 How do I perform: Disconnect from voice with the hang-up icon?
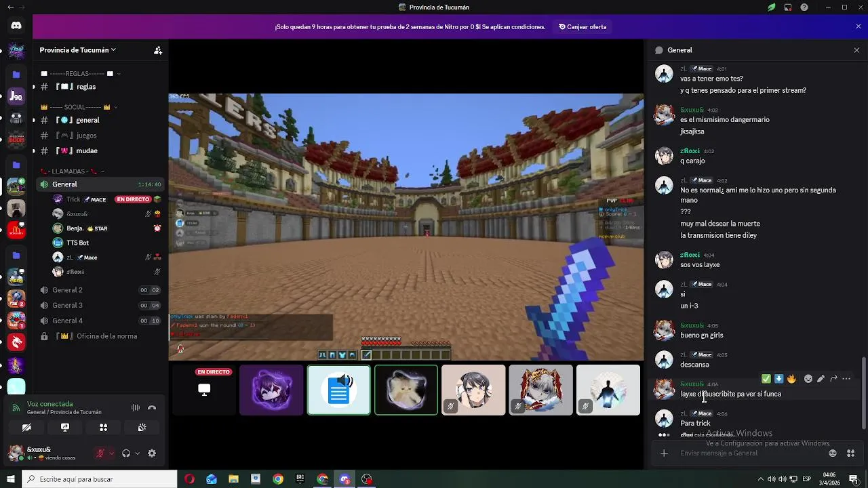tap(152, 407)
